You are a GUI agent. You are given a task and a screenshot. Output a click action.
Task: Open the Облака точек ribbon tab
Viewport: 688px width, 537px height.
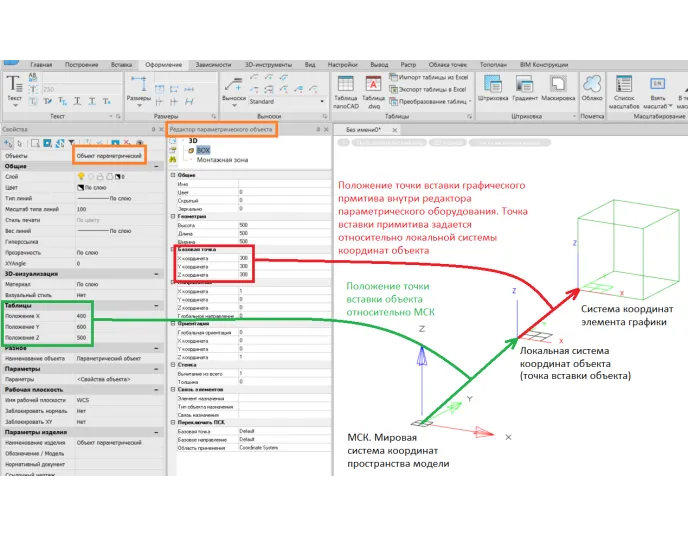click(448, 64)
